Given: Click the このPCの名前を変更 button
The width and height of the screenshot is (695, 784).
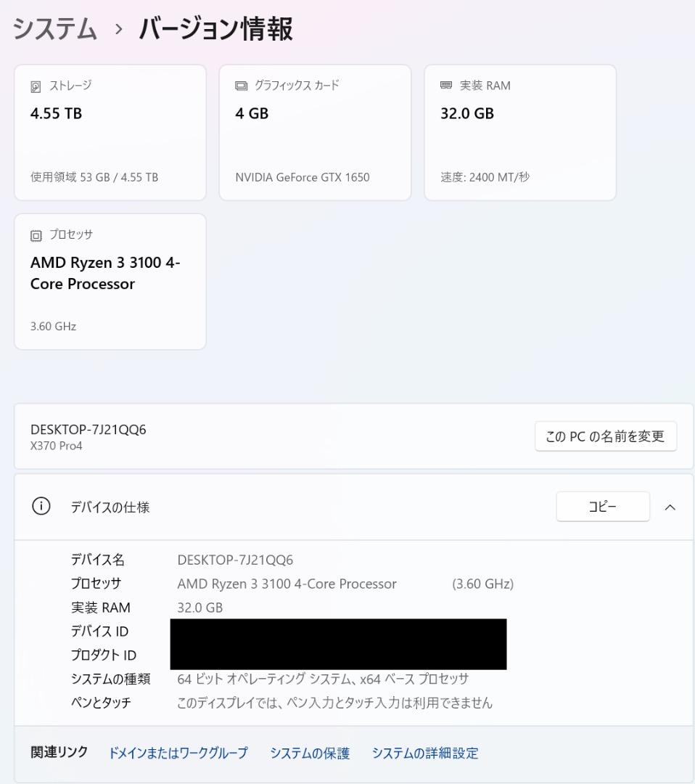Looking at the screenshot, I should tap(605, 436).
